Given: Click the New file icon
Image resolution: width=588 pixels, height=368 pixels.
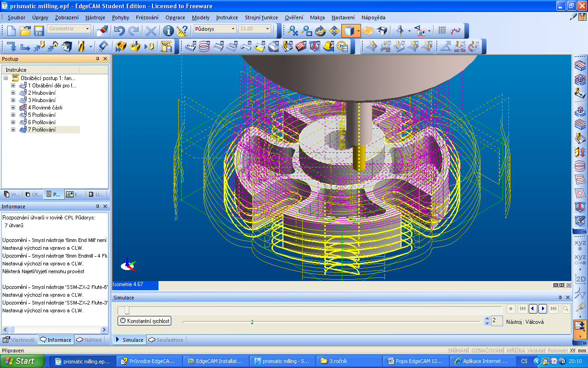Looking at the screenshot, I should [11, 31].
